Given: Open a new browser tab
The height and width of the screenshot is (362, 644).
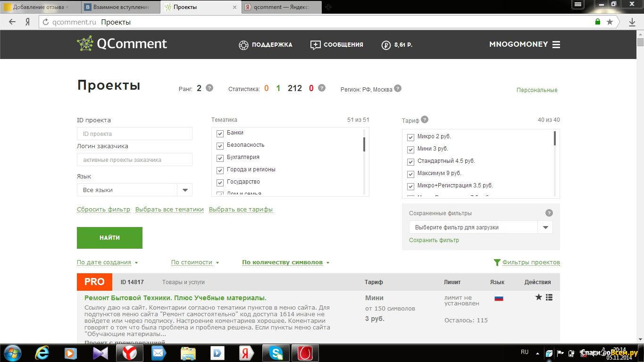Looking at the screenshot, I should click(329, 7).
